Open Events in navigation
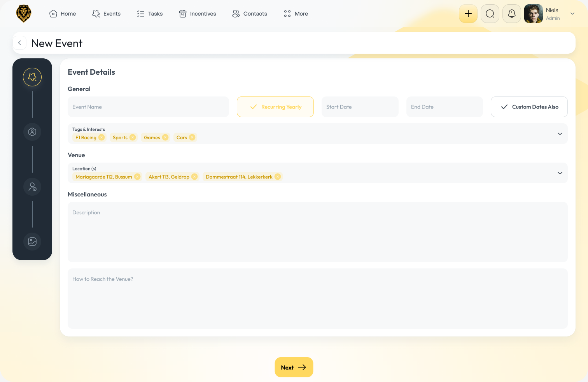The height and width of the screenshot is (382, 588). point(106,14)
